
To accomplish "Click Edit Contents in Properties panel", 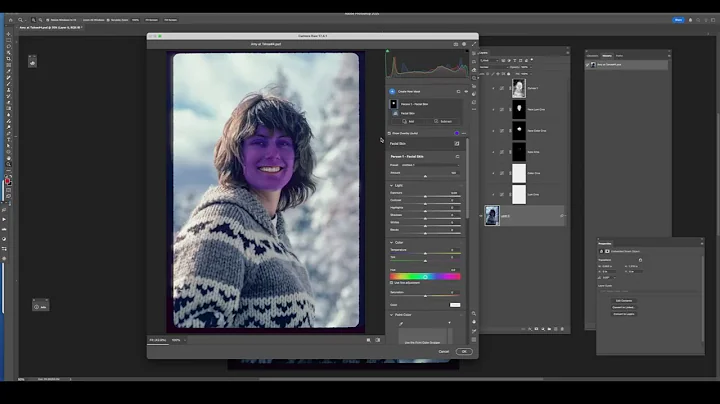I will click(x=624, y=301).
